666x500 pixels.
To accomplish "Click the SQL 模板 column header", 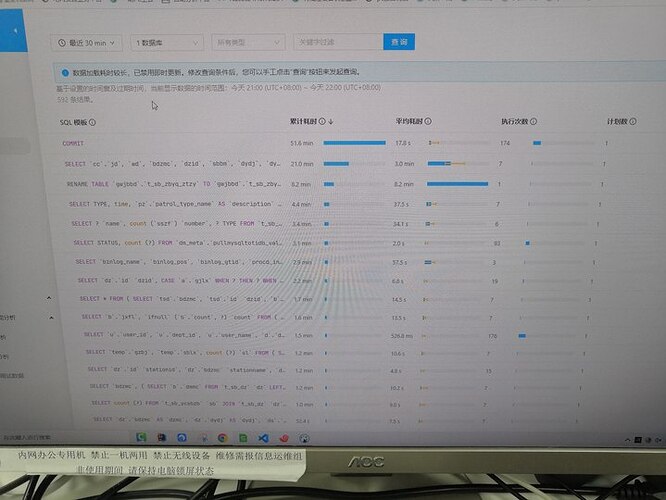I will 73,122.
